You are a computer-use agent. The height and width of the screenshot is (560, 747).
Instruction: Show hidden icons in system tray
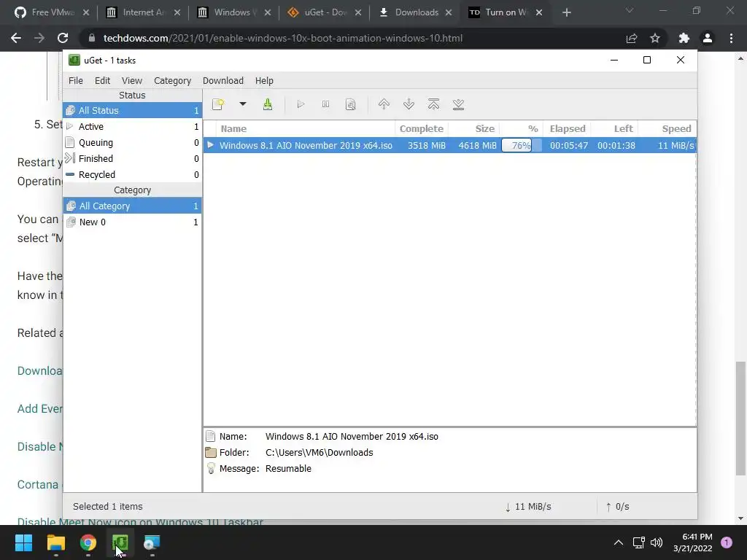pyautogui.click(x=619, y=542)
